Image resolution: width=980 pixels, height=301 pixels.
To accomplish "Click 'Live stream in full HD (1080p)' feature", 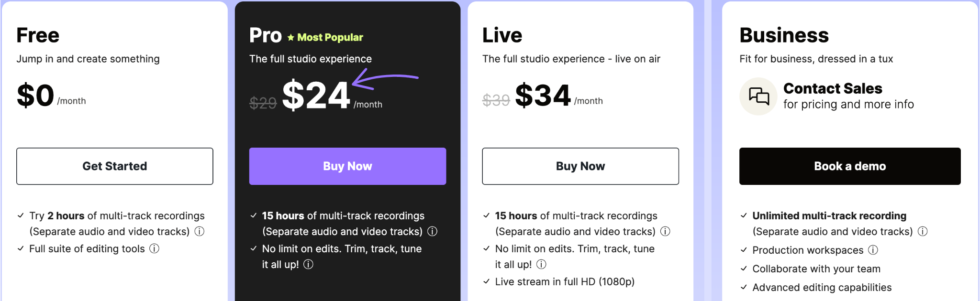I will (565, 282).
